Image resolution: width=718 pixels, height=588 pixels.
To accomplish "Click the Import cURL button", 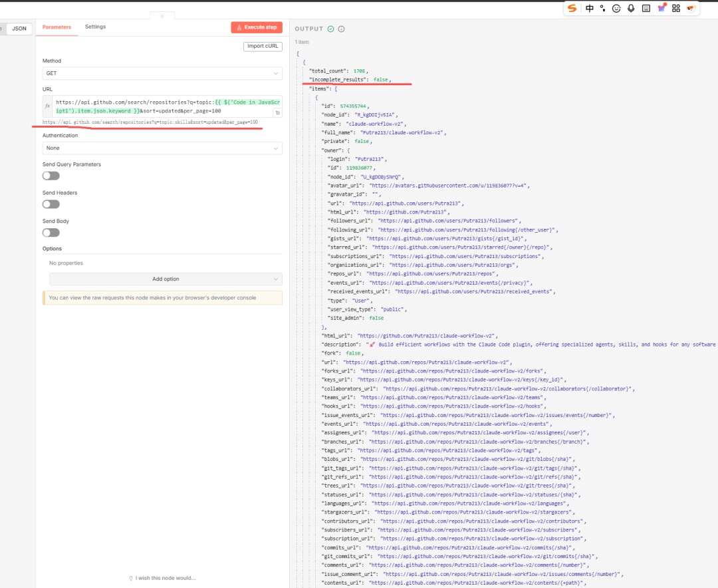I will click(263, 46).
